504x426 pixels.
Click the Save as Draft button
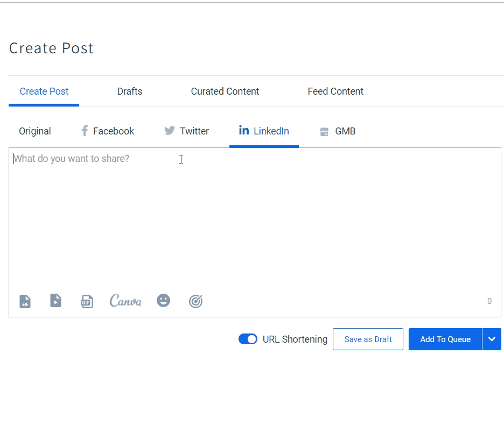368,339
